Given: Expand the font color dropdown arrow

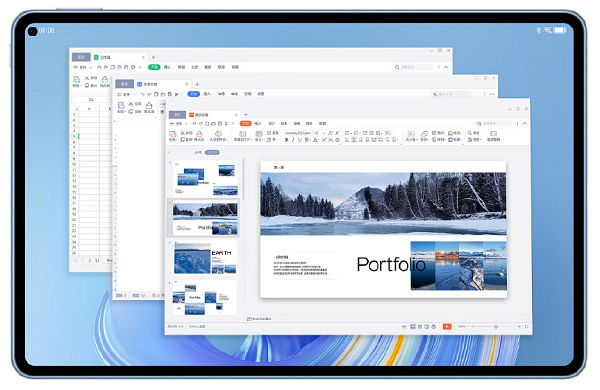Looking at the screenshot, I should (319, 140).
